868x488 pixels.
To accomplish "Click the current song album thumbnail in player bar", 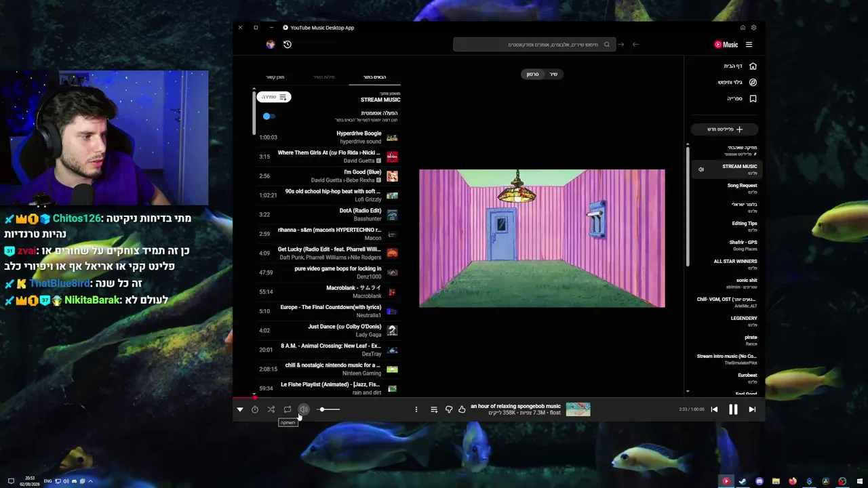I will tap(578, 409).
